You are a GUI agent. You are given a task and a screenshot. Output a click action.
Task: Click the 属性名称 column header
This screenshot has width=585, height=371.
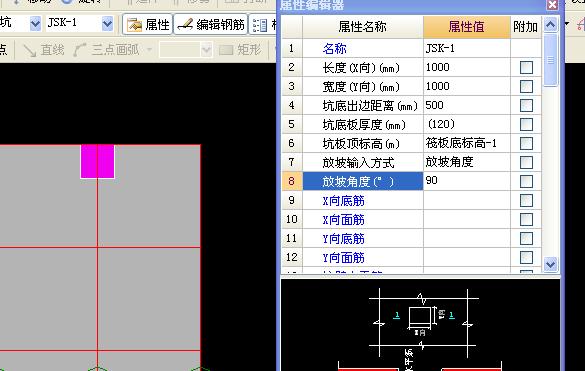pos(363,27)
